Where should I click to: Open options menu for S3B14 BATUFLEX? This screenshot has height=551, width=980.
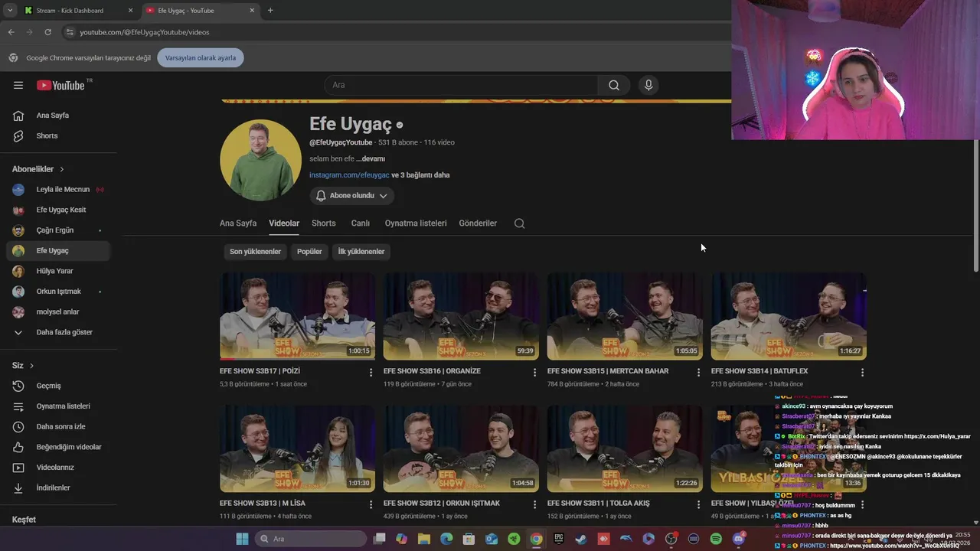pos(862,372)
